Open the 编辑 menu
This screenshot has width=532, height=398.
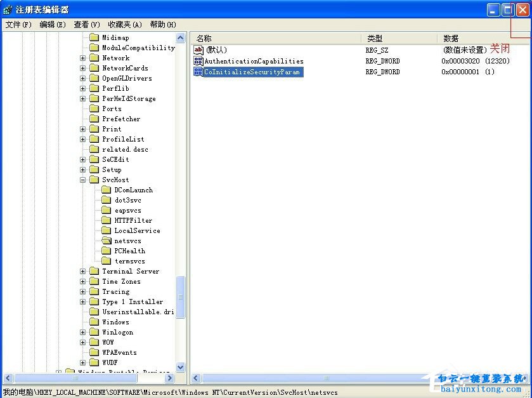(52, 24)
